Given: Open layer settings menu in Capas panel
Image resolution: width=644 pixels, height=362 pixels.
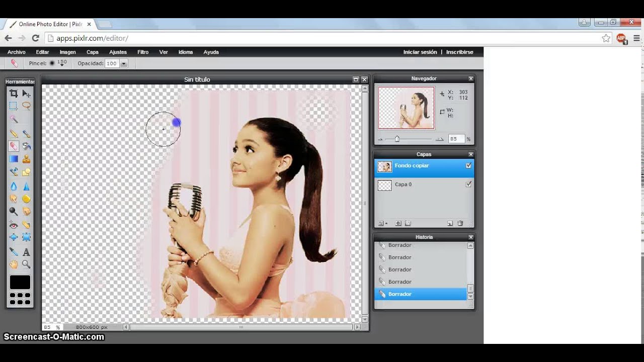Looking at the screenshot, I should click(382, 223).
